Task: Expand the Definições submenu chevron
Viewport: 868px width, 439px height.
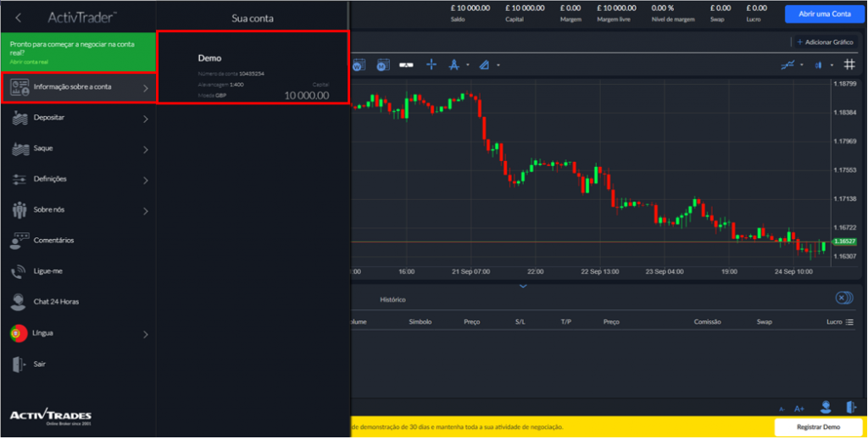Action: [x=146, y=180]
